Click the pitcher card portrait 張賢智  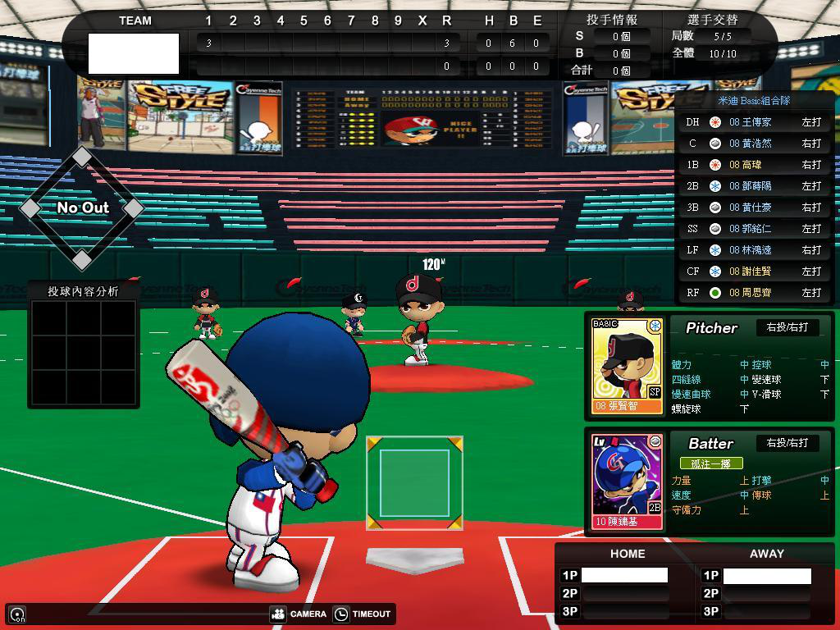627,365
